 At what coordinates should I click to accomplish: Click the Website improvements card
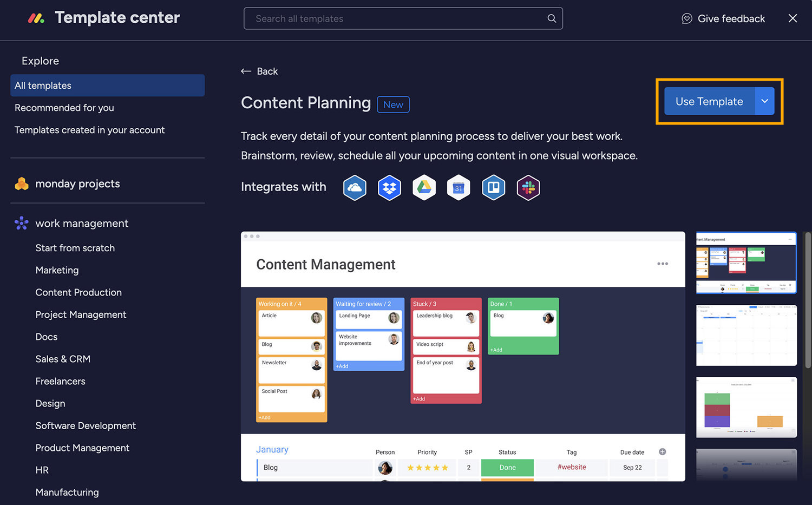369,346
